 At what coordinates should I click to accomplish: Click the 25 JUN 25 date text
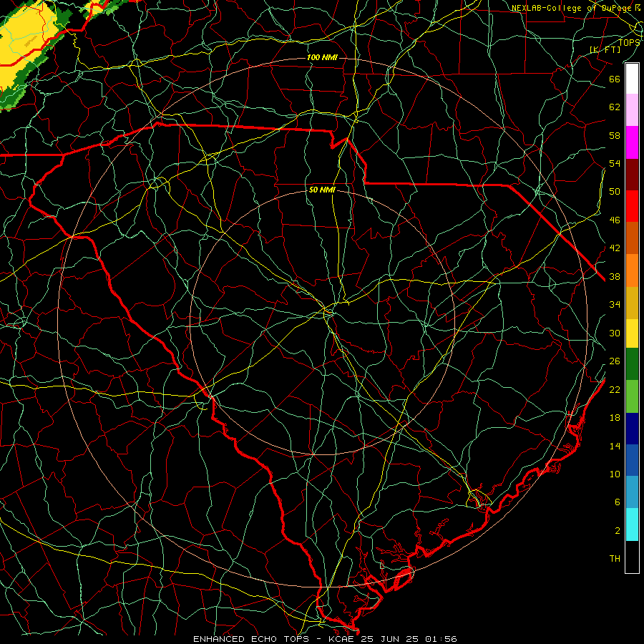[389, 639]
